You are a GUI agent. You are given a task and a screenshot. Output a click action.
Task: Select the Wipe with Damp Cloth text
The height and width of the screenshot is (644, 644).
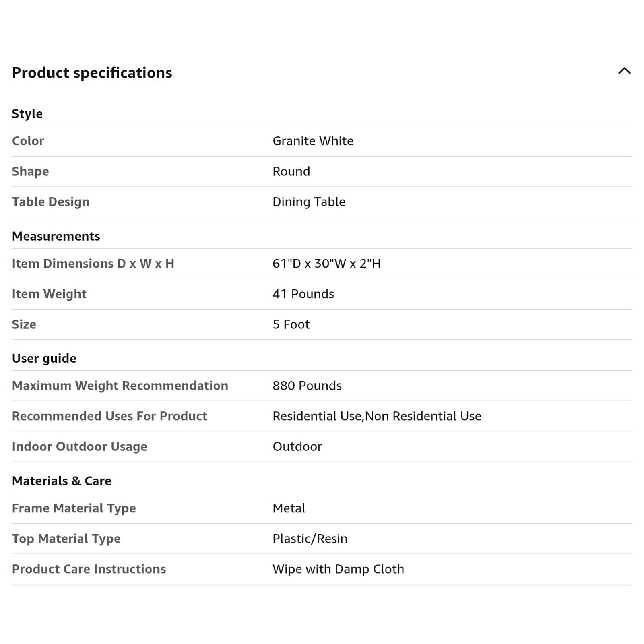(338, 569)
